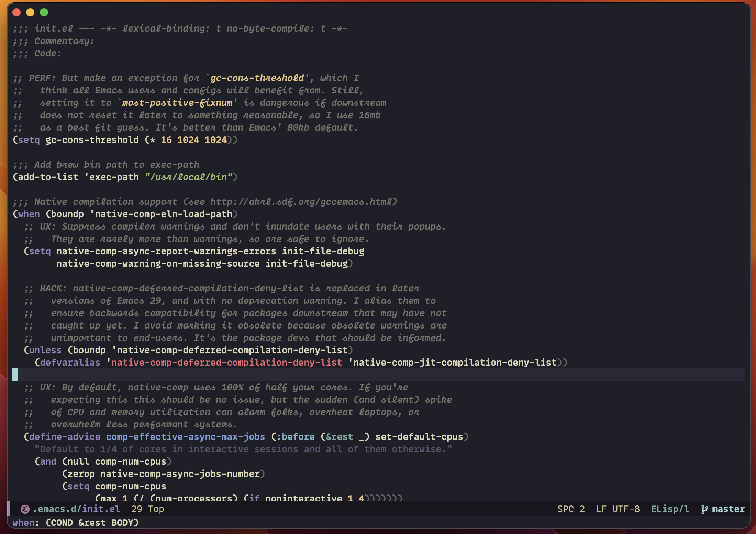Click the :before keyword argument
756x534 pixels.
296,437
